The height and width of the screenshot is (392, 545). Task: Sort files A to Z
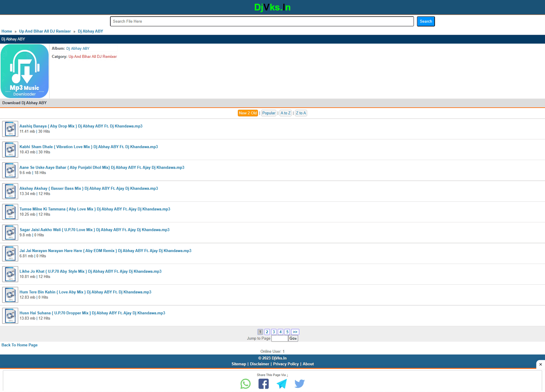[x=285, y=113]
